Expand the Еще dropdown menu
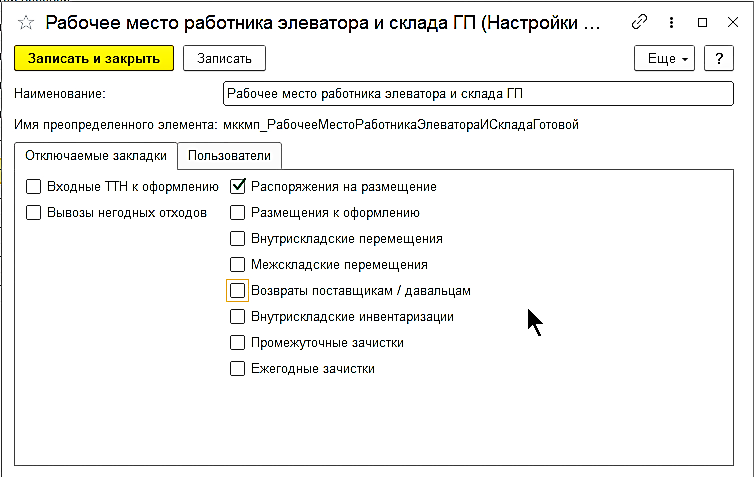This screenshot has width=754, height=477. point(664,59)
